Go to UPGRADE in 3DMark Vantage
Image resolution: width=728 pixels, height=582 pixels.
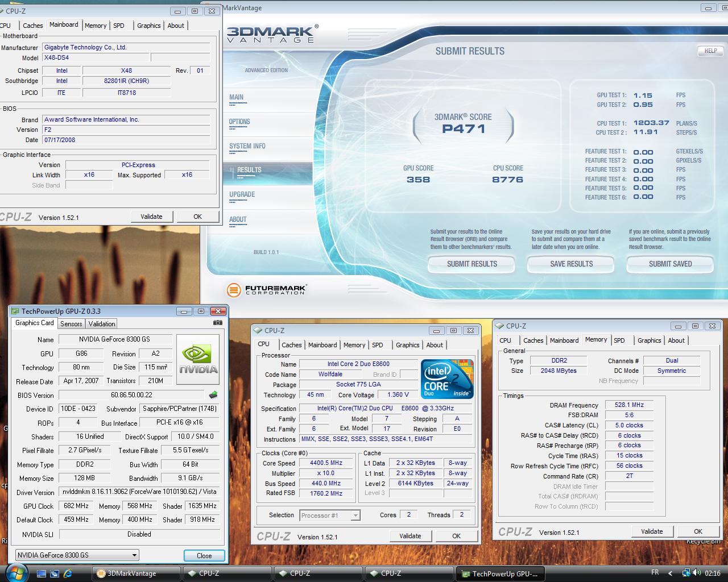click(242, 194)
